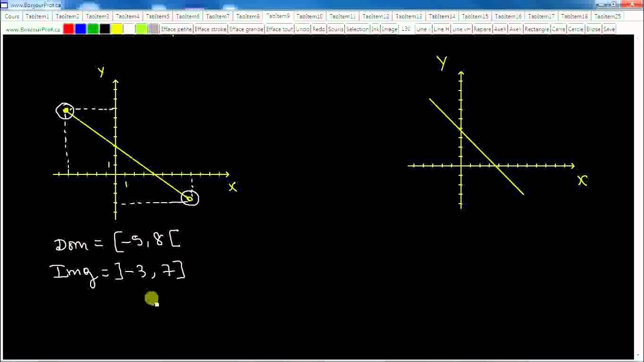Clear everything with Efface tout
The image size is (644, 362).
click(280, 29)
